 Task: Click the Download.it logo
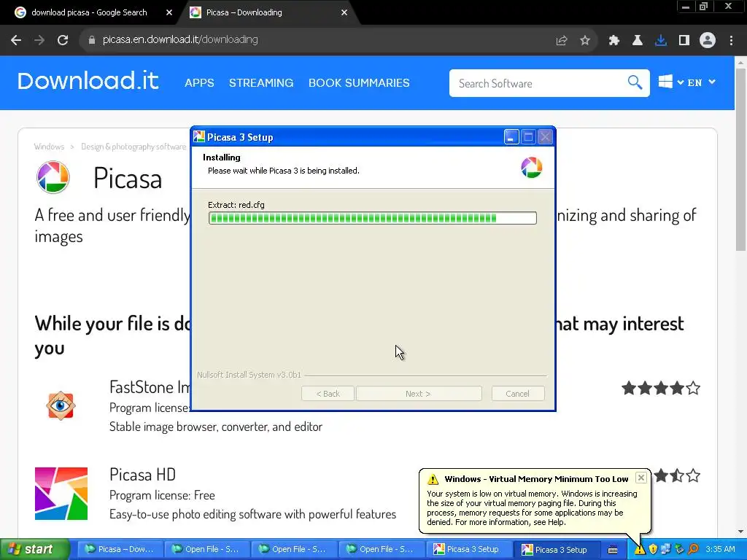(88, 81)
